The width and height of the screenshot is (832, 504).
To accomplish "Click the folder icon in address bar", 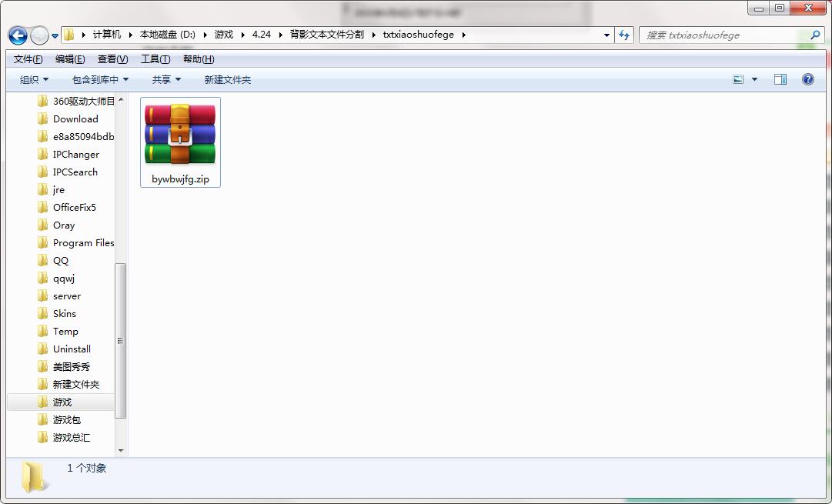I will (x=69, y=35).
